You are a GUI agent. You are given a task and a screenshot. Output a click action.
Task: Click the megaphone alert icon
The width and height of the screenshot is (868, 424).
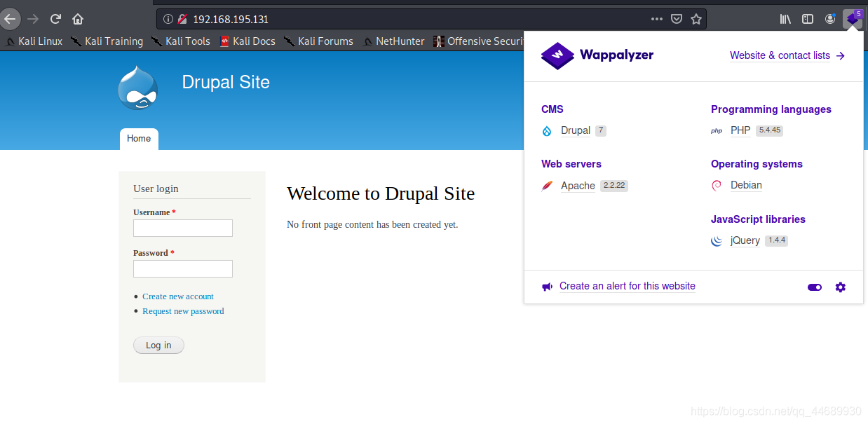(547, 287)
